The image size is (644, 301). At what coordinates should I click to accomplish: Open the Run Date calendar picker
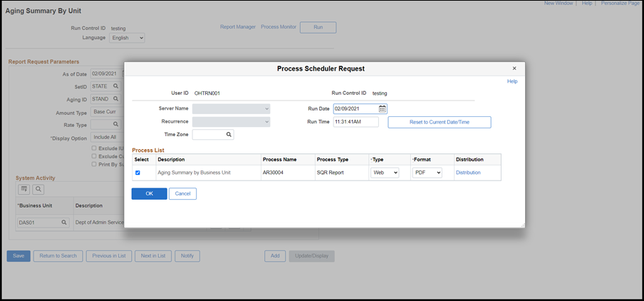(x=383, y=109)
